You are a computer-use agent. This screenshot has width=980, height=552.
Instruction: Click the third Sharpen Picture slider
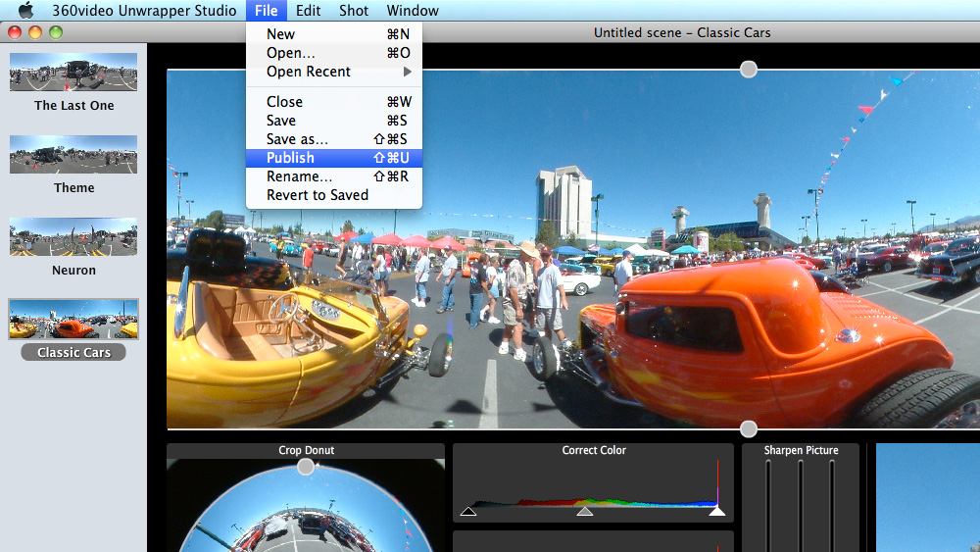[x=832, y=505]
